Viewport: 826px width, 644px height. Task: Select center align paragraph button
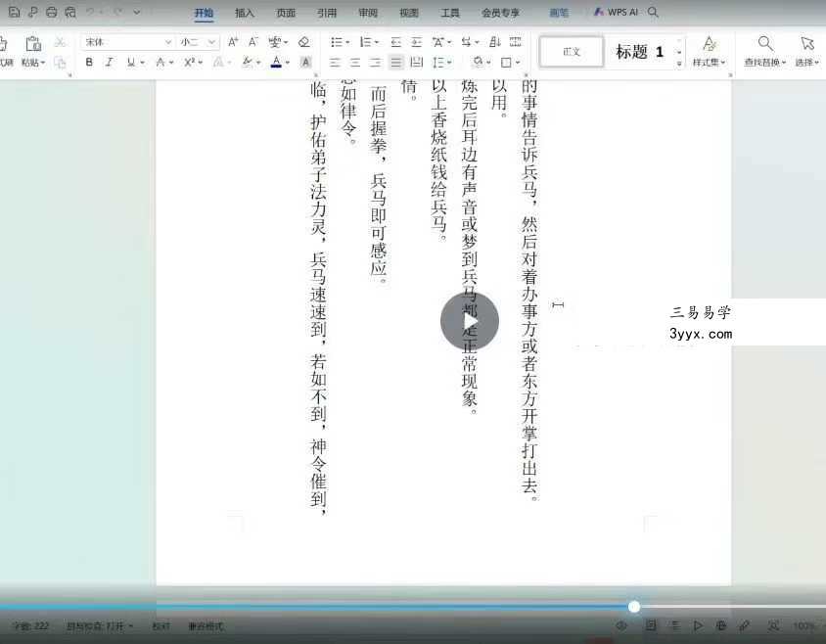[355, 63]
